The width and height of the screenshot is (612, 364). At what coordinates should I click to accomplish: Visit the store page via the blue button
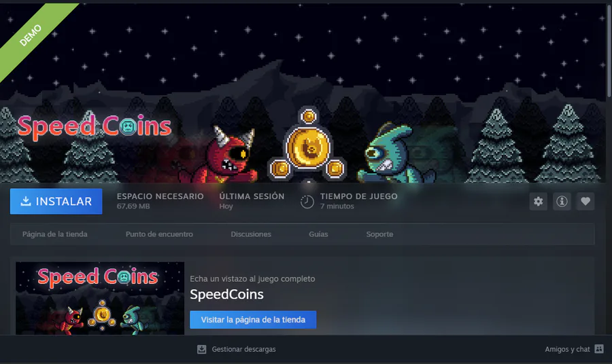[x=253, y=320]
